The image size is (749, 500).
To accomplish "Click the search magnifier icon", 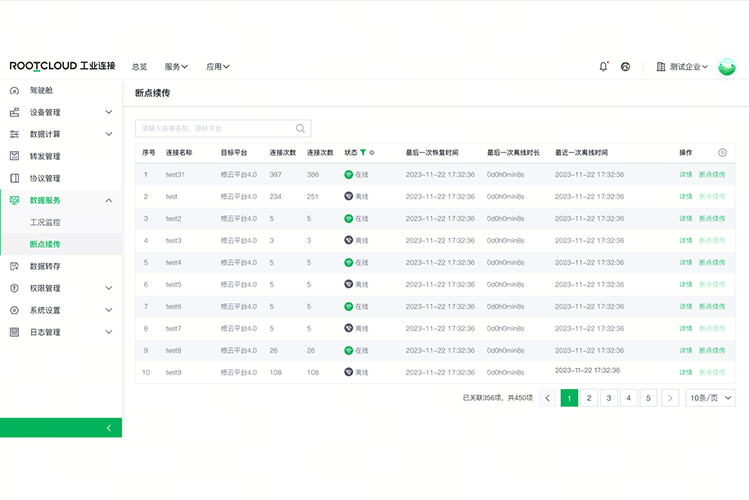I will click(x=300, y=129).
